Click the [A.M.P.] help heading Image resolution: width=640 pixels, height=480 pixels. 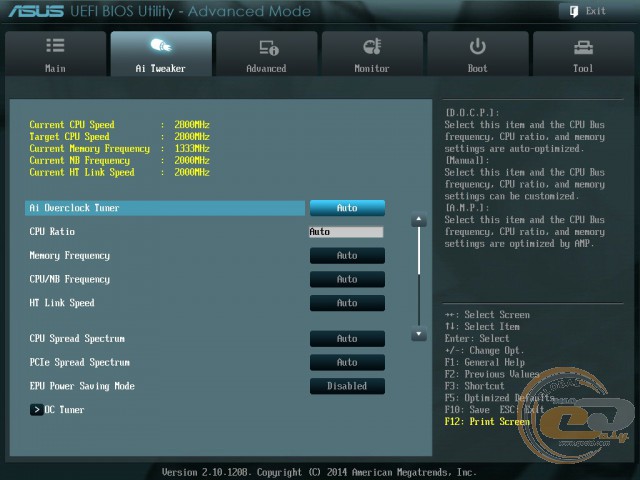pos(467,208)
